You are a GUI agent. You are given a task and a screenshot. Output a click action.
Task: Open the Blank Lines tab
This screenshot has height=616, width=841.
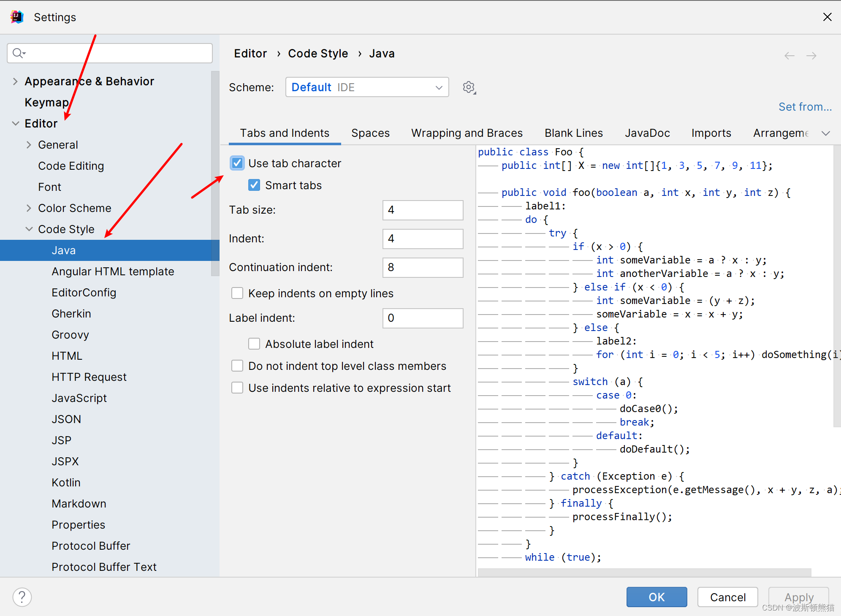pyautogui.click(x=573, y=133)
